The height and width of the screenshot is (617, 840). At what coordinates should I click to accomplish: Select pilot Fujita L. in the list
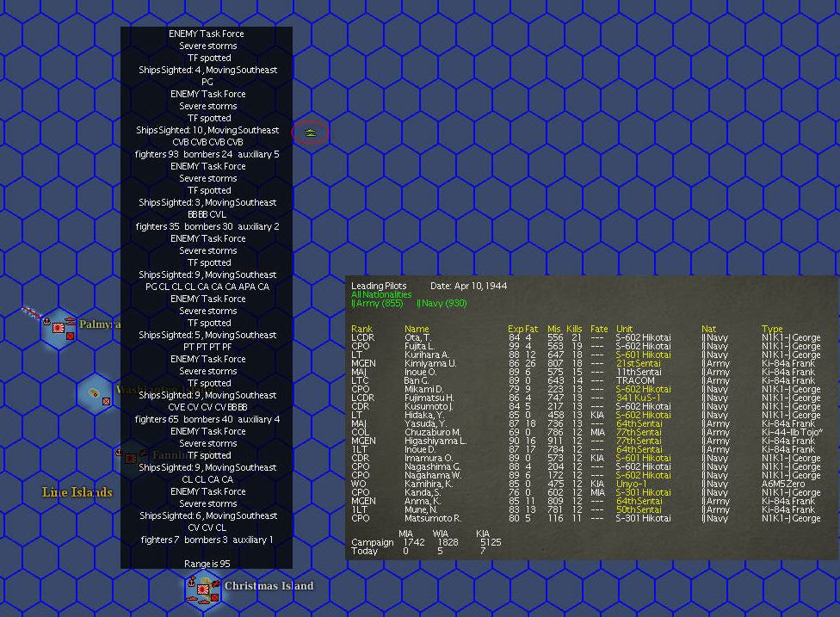pos(586,346)
